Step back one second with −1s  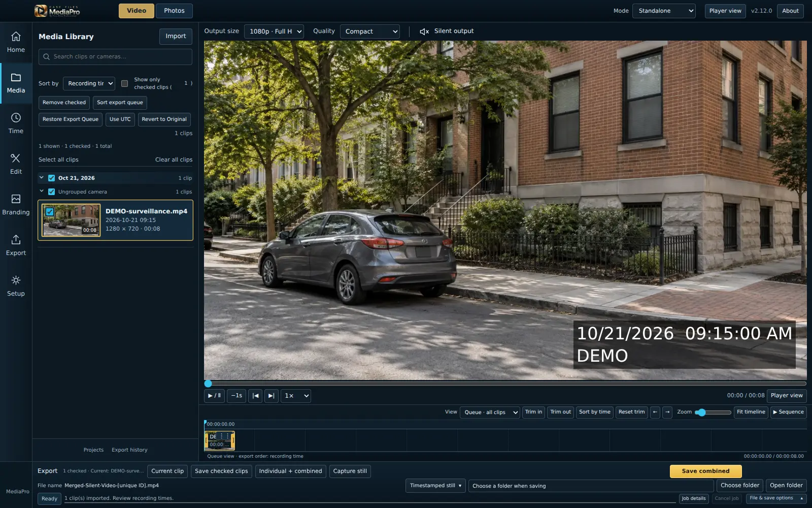coord(236,396)
